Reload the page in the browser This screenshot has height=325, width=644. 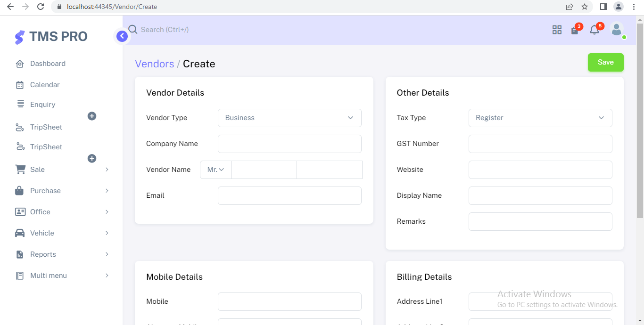41,7
